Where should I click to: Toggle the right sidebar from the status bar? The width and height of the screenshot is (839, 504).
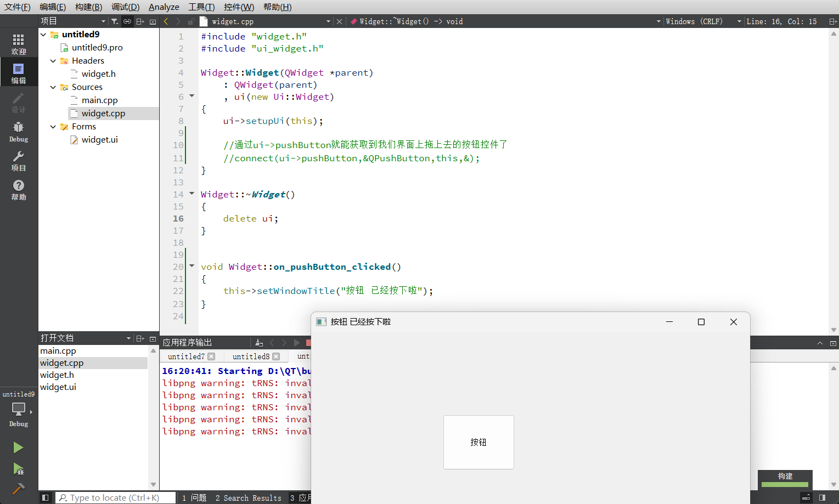click(822, 497)
